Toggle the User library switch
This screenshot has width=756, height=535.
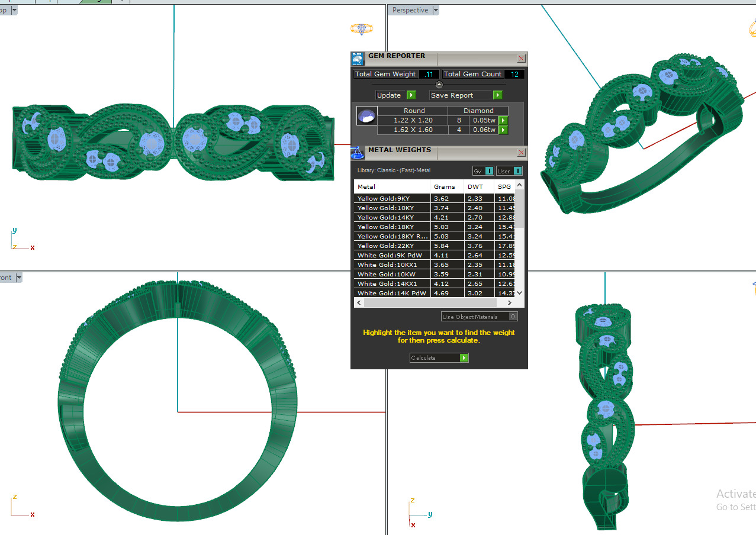pyautogui.click(x=509, y=171)
